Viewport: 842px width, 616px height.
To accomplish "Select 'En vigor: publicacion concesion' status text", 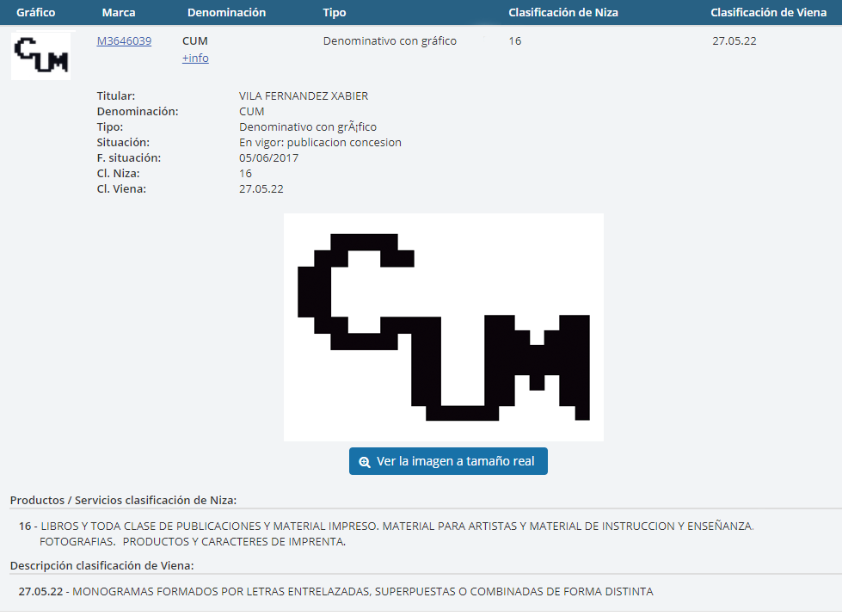I will [321, 142].
